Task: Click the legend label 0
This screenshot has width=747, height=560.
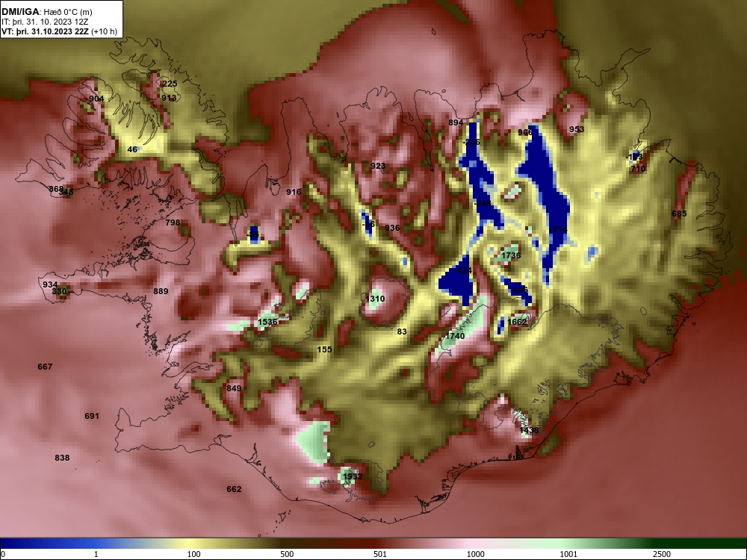Action: tap(3, 554)
